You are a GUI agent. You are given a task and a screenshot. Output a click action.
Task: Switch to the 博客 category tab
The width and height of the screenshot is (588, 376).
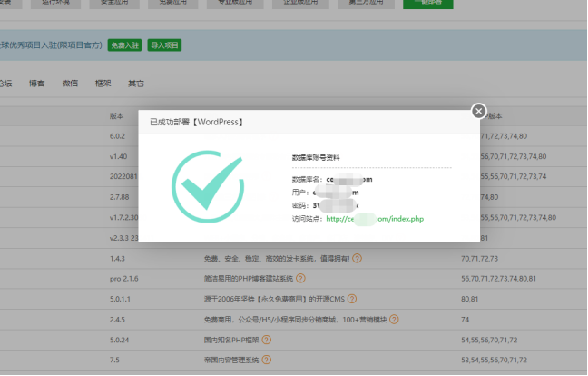pos(36,84)
